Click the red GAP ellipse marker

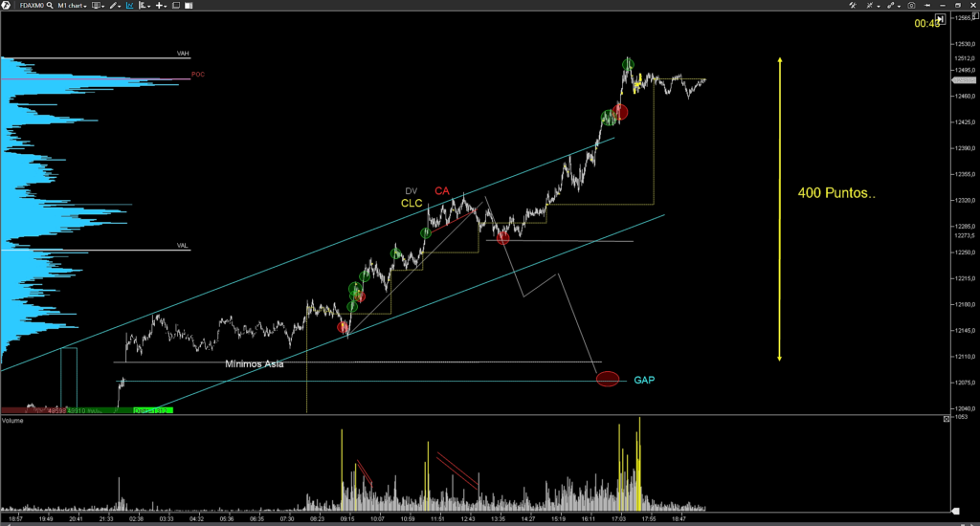(x=608, y=379)
